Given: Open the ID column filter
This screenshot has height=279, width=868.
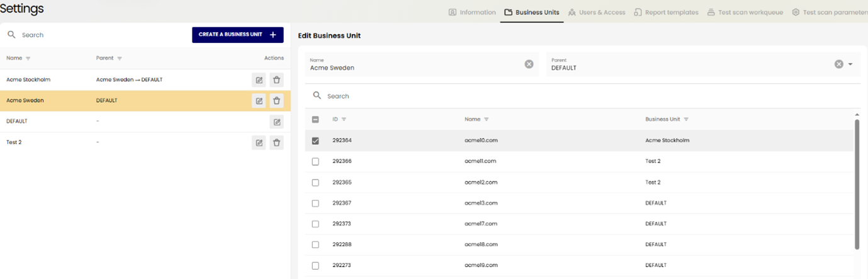Looking at the screenshot, I should (344, 119).
